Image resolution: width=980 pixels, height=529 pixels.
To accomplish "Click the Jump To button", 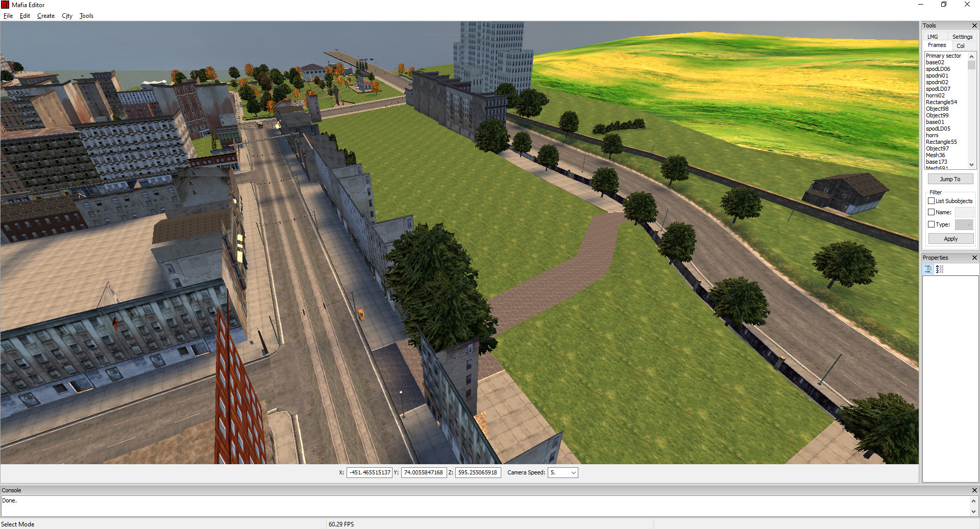I will pos(950,179).
